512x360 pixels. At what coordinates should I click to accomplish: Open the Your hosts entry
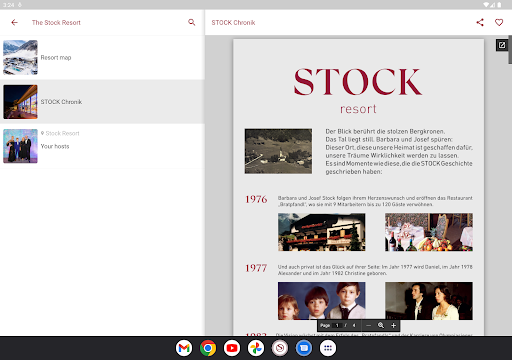tap(102, 146)
